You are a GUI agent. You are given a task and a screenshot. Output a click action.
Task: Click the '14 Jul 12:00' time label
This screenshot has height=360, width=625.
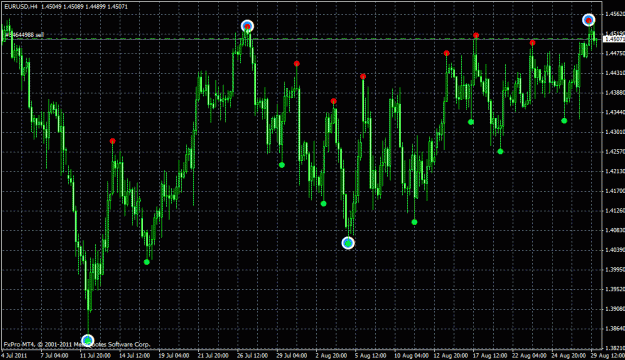(134, 356)
